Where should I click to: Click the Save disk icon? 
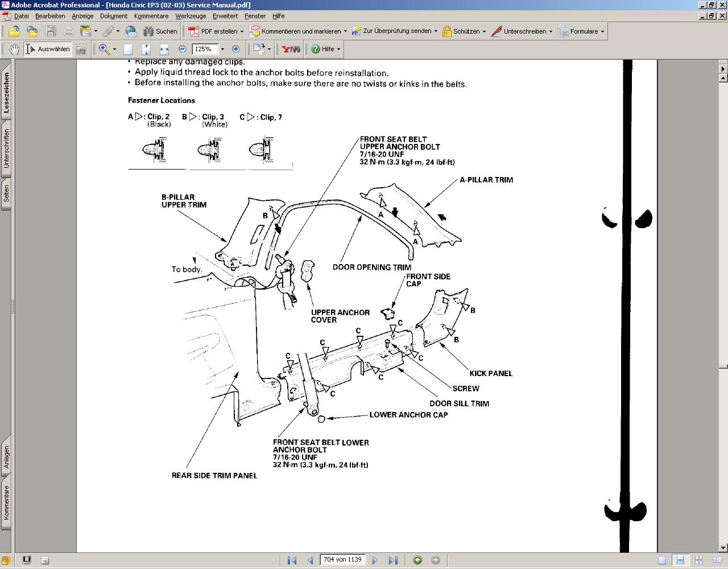pos(51,31)
